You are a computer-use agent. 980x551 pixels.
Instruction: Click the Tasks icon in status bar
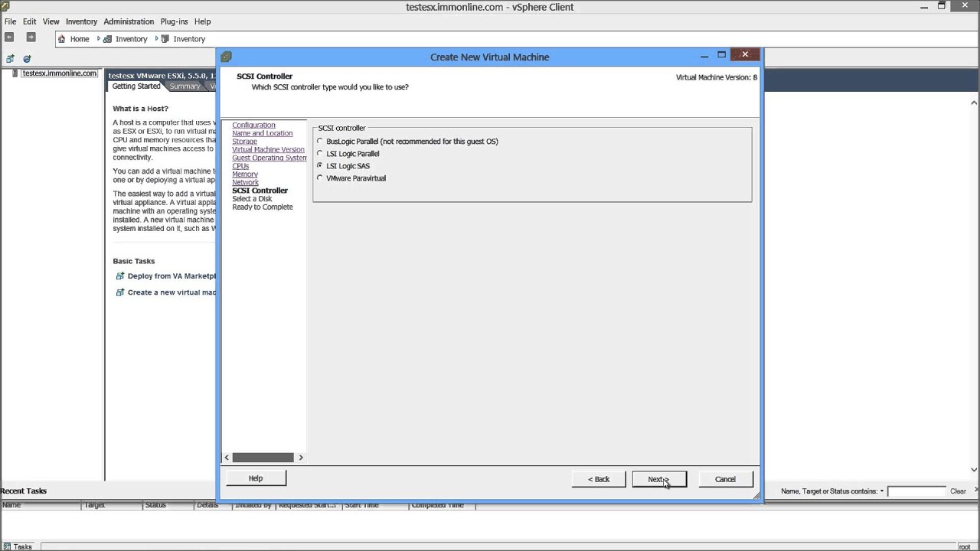tap(7, 546)
